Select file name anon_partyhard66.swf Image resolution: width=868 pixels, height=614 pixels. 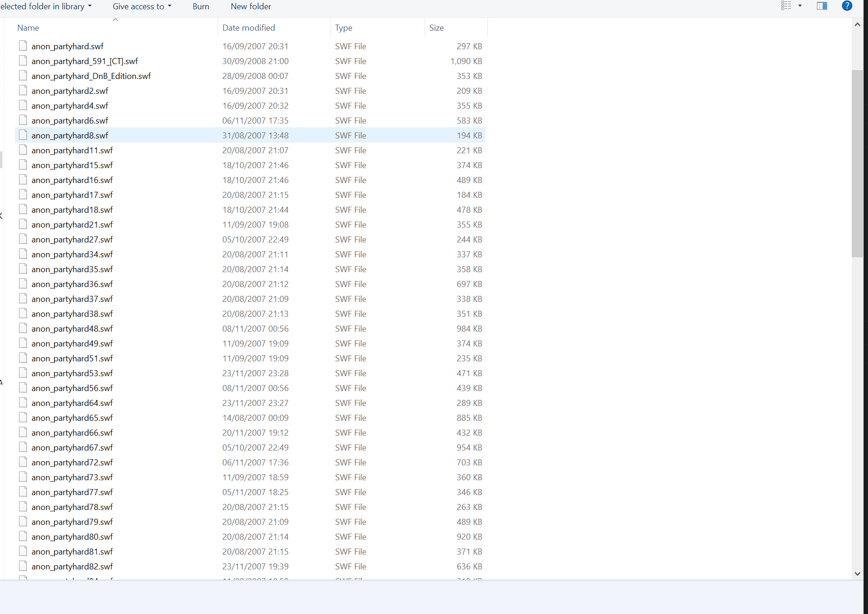pos(72,433)
